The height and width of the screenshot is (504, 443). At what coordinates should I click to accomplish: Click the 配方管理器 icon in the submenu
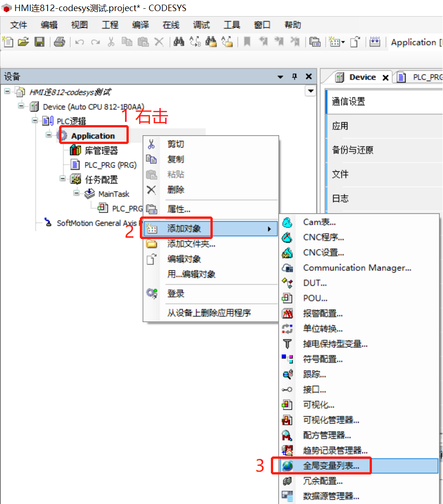click(x=287, y=435)
